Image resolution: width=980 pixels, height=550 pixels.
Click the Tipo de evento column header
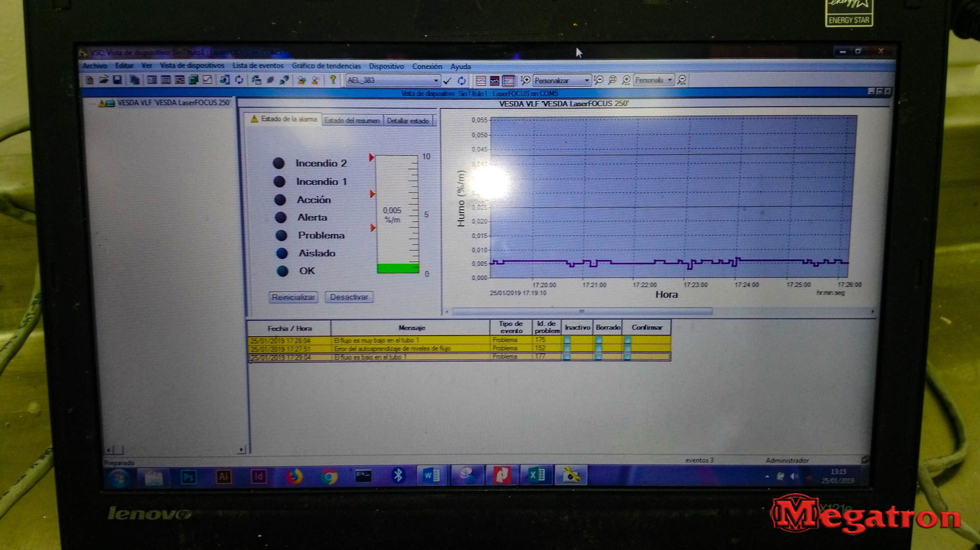[511, 327]
